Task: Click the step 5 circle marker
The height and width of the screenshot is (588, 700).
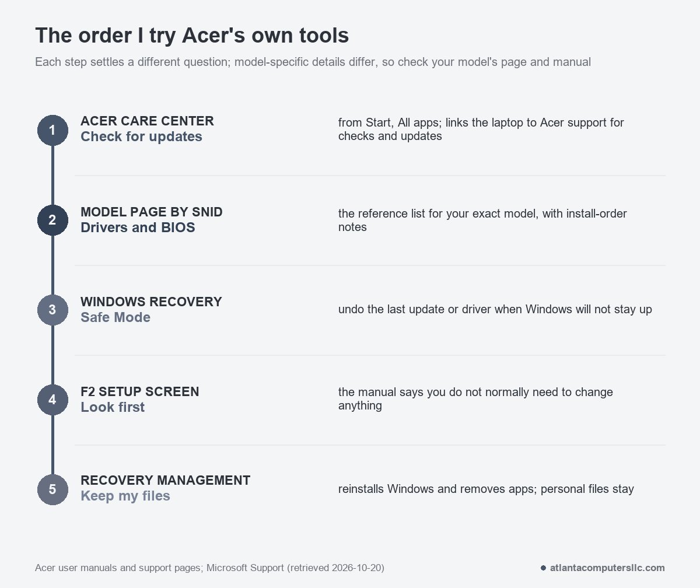Action: (52, 489)
